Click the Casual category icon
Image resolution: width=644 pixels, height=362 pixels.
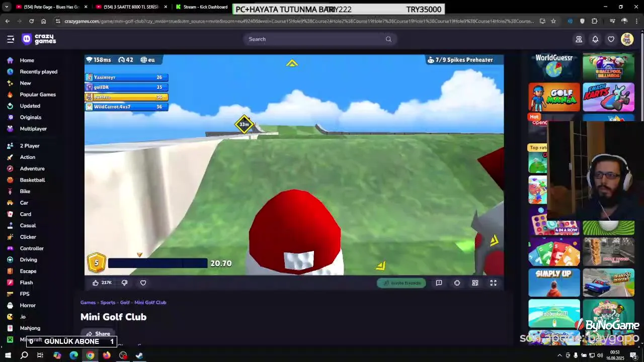point(10,226)
